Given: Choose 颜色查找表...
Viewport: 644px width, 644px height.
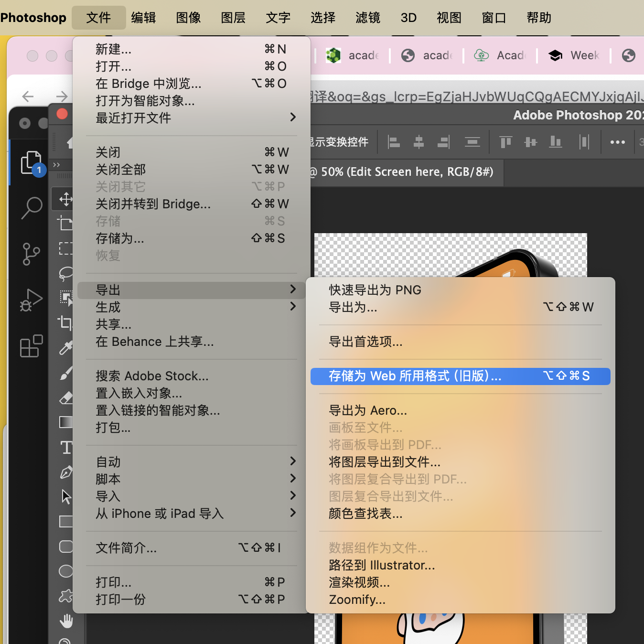Looking at the screenshot, I should [x=461, y=513].
